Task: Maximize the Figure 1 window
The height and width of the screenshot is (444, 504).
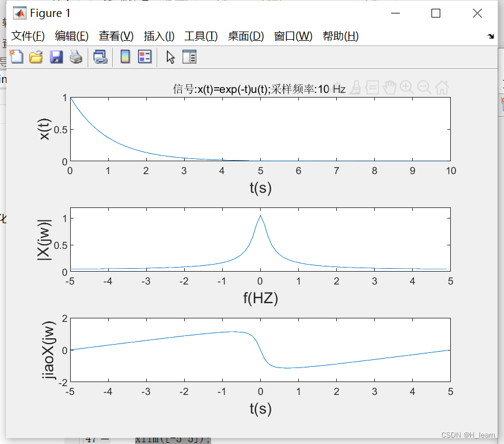Action: click(x=436, y=13)
